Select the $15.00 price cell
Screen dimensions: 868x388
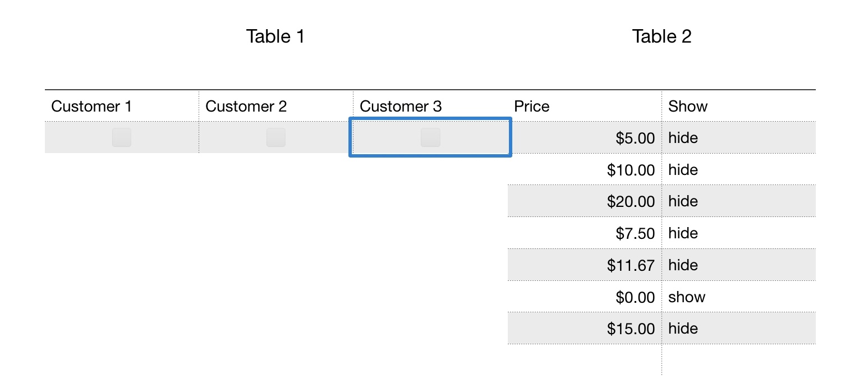coord(585,329)
